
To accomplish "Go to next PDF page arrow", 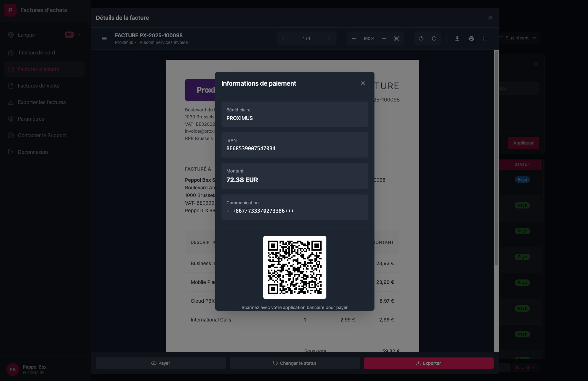I will click(329, 39).
